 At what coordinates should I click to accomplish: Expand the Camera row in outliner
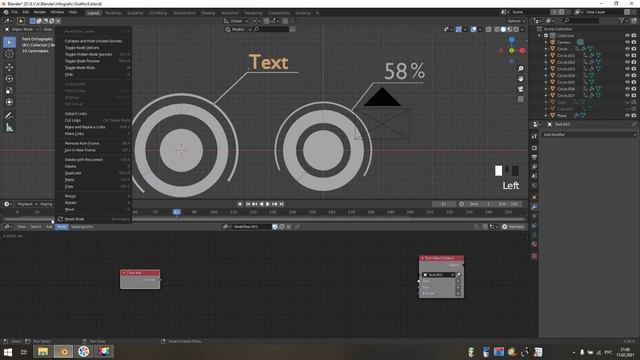coord(546,42)
